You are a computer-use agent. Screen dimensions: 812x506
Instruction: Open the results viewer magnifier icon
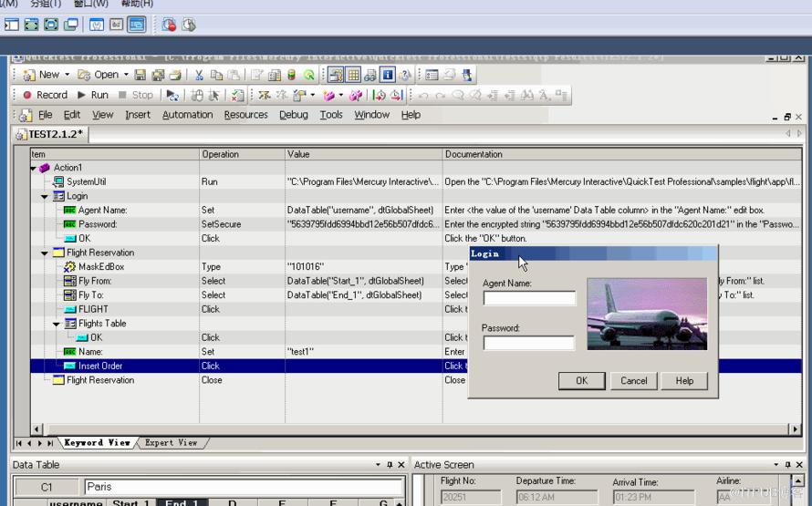tap(309, 75)
